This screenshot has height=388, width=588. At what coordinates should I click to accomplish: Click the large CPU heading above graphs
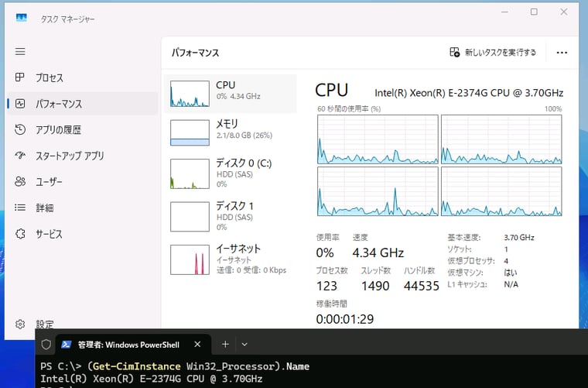(331, 90)
